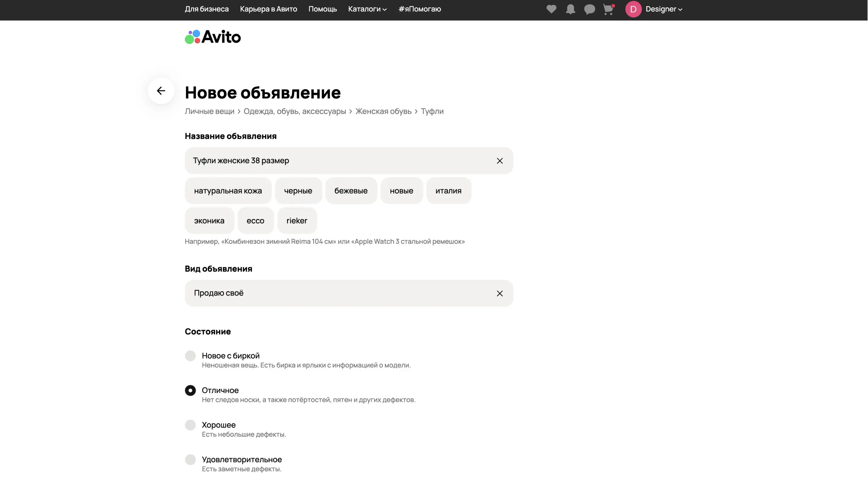
Task: Select 'Хорошее' condition radio button
Action: (190, 425)
